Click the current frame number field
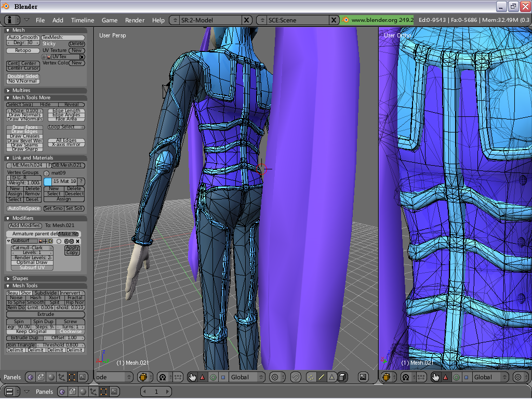Image resolution: width=532 pixels, height=399 pixels. [156, 392]
